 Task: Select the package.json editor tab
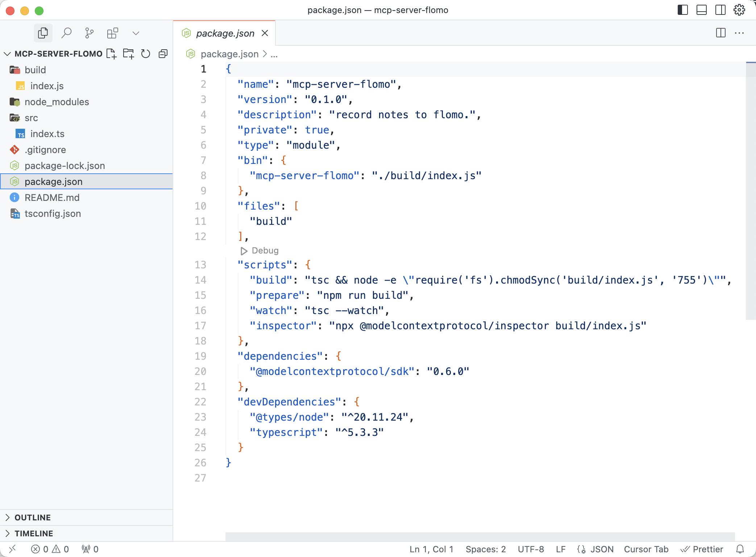(225, 33)
